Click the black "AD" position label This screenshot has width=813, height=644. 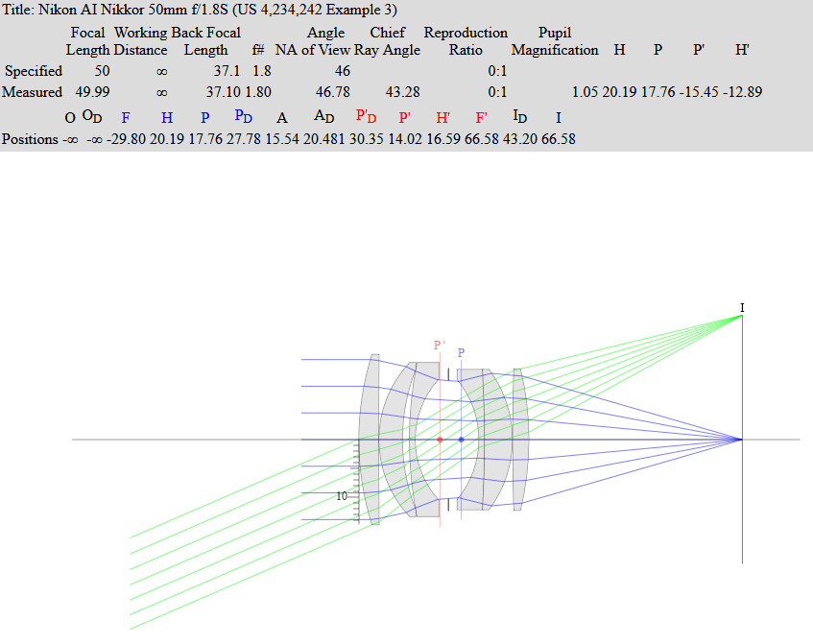(324, 116)
